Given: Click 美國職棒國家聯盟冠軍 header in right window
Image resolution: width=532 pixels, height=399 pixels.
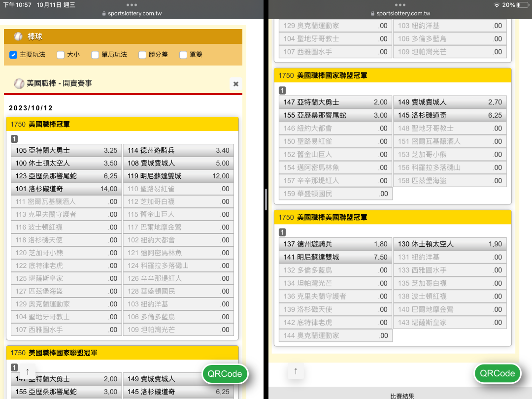Looking at the screenshot, I should (393, 75).
